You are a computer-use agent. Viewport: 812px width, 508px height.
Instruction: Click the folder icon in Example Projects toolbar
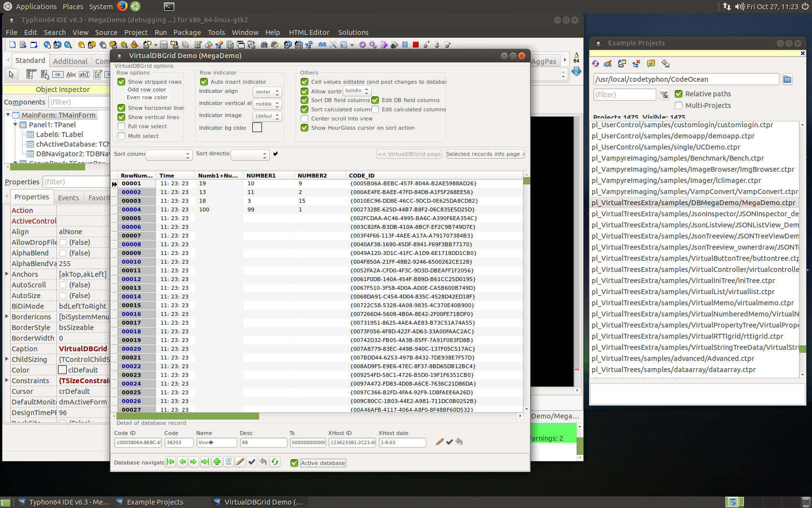tap(651, 63)
